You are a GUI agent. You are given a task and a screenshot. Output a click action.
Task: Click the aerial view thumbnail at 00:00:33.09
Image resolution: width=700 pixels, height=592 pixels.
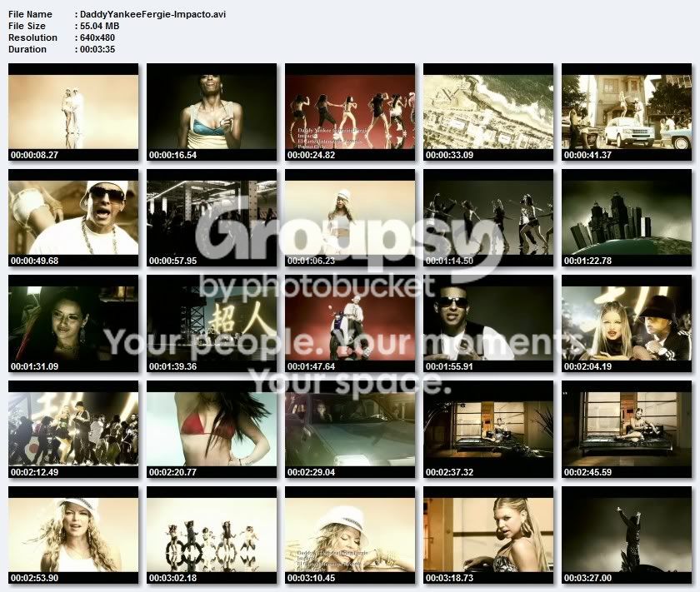click(488, 112)
